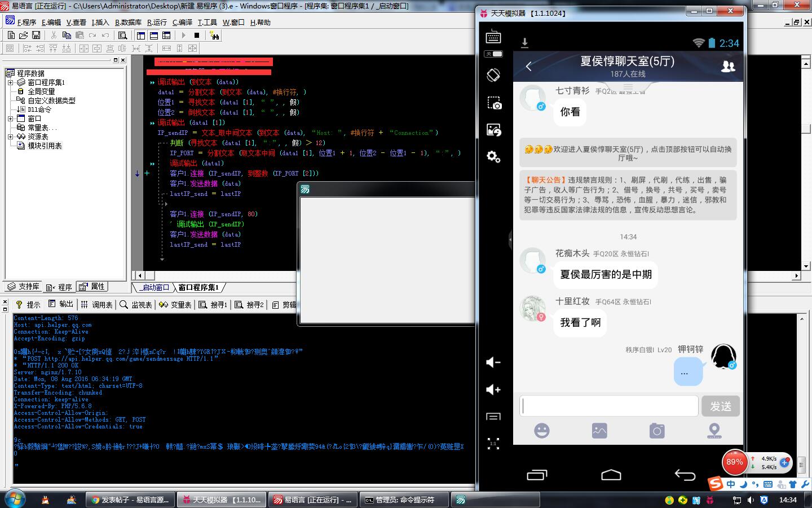Switch to the 属性 tab
Screen dimensions: 812x508
tap(92, 287)
